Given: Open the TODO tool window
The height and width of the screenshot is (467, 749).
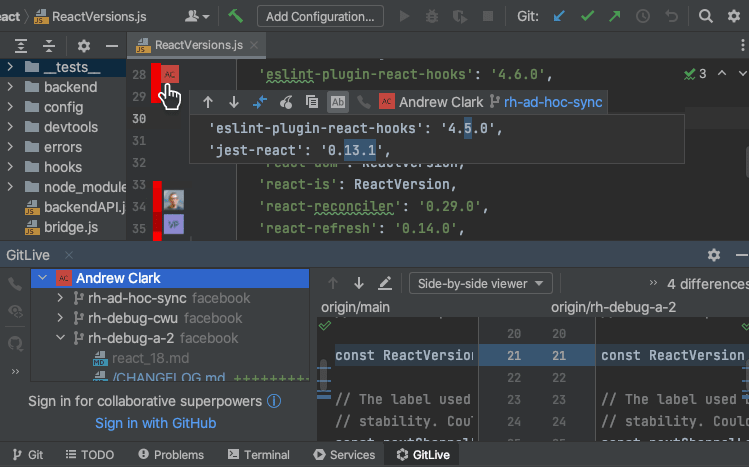Looking at the screenshot, I should (90, 455).
